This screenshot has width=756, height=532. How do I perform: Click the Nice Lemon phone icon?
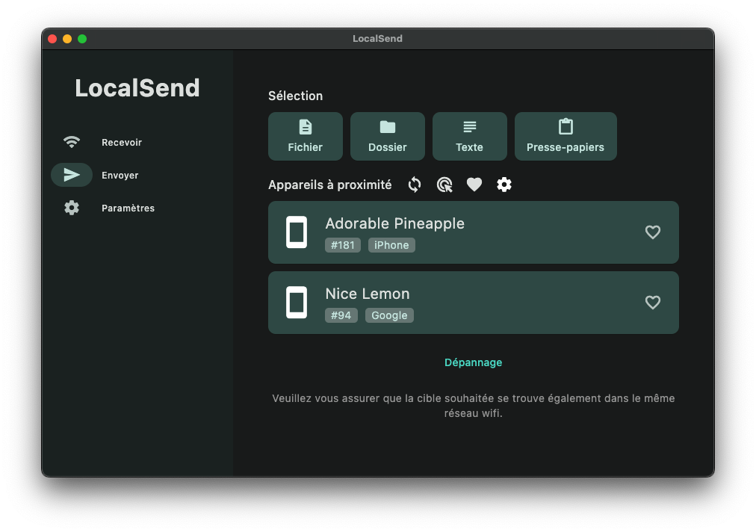click(297, 303)
